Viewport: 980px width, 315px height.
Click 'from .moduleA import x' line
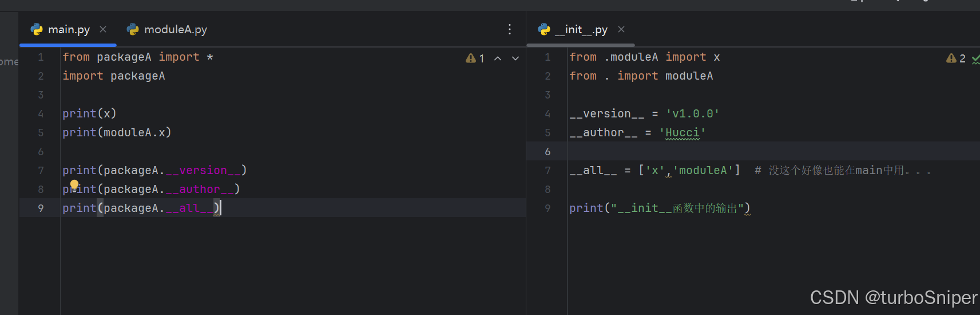pos(645,57)
